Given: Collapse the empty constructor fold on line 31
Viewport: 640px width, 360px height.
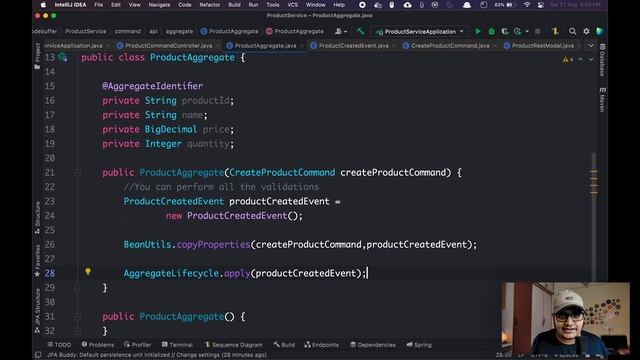Looking at the screenshot, I should 78,316.
